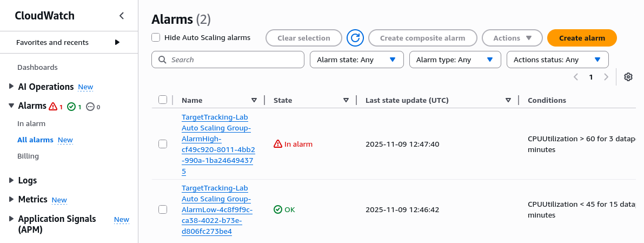Open the Alarm type filter dropdown

(455, 60)
